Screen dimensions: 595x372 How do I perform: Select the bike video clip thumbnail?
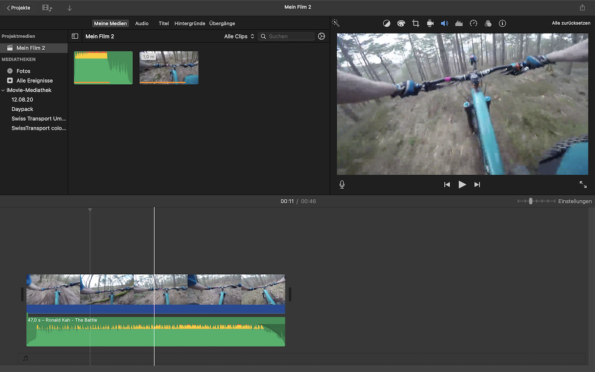169,68
